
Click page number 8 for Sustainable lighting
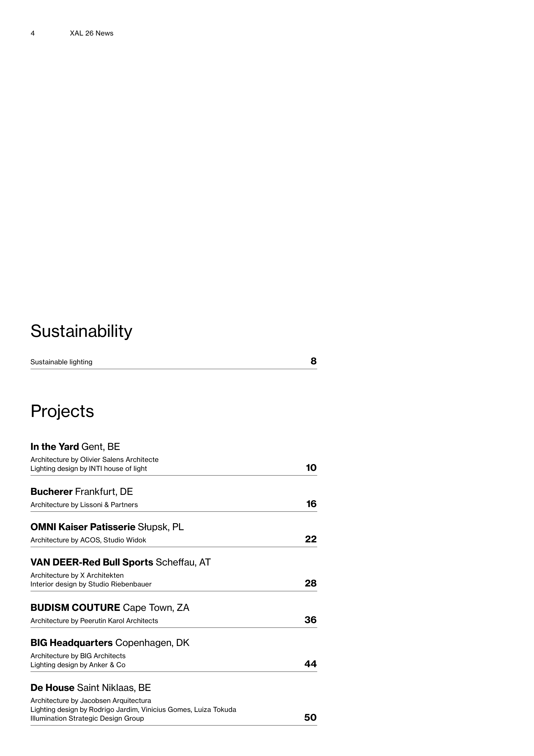tap(313, 361)
